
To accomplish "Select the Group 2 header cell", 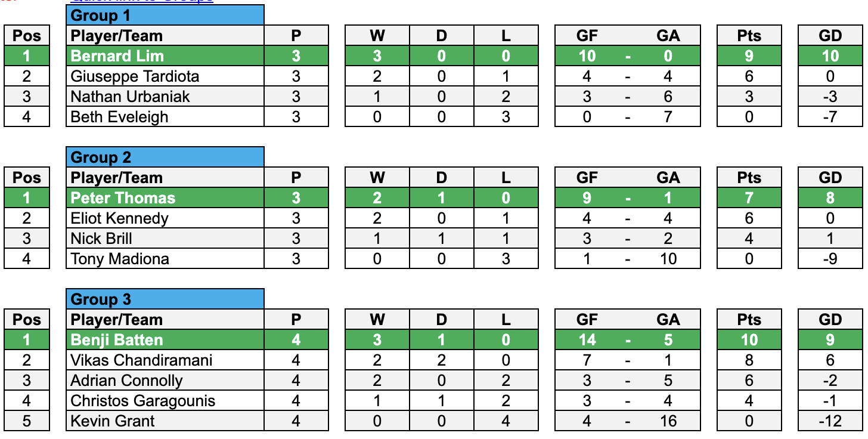I will tap(165, 157).
